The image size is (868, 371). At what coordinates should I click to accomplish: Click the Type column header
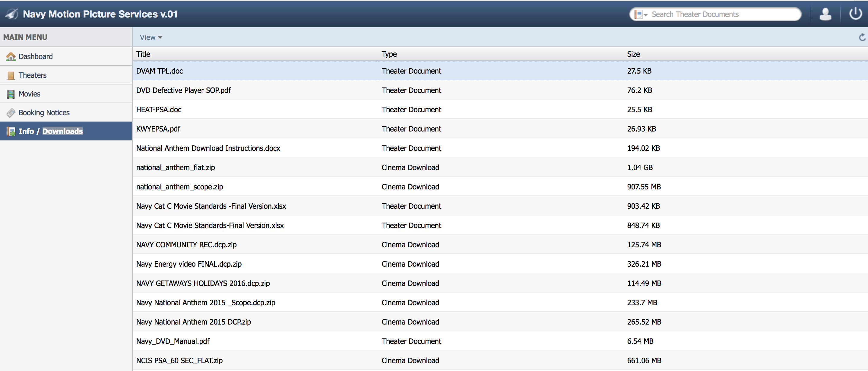(x=389, y=54)
